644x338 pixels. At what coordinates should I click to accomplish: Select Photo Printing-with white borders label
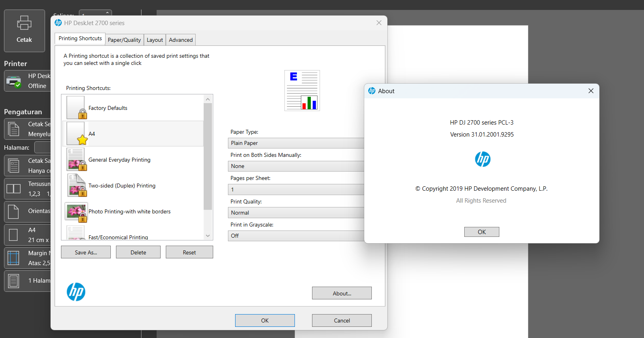130,211
